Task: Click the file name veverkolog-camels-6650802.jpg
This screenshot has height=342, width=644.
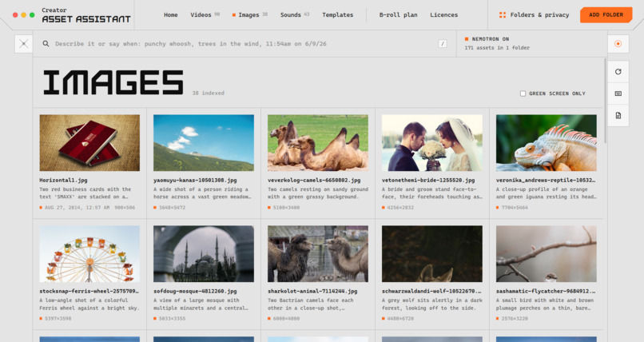Action: coord(314,180)
